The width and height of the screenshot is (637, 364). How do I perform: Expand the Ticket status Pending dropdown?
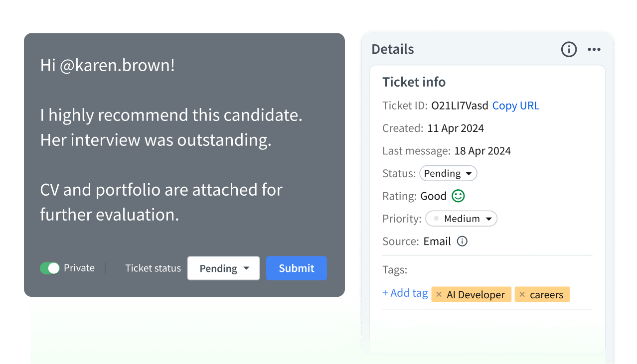(223, 268)
